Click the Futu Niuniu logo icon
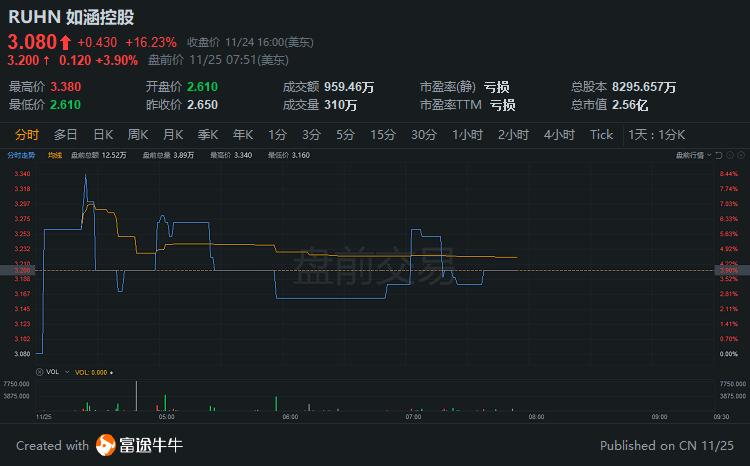 point(106,445)
